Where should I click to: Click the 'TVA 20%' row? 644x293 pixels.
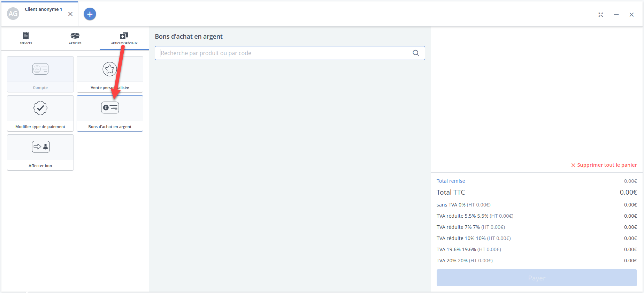pyautogui.click(x=537, y=261)
